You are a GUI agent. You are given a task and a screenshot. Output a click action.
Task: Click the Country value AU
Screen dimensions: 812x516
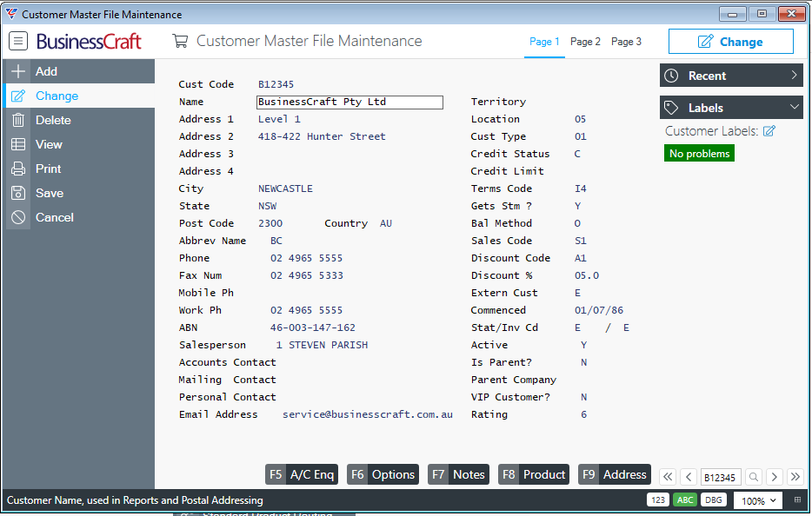386,223
